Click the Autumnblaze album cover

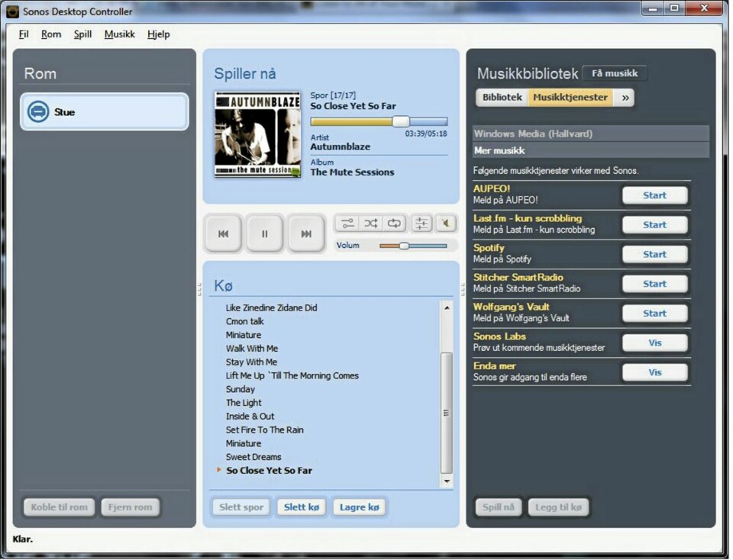tap(257, 134)
